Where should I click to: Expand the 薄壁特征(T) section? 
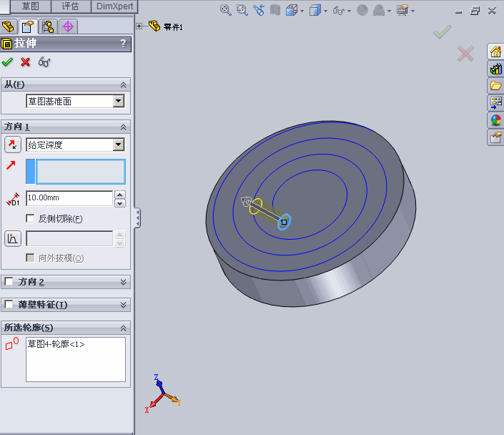123,305
